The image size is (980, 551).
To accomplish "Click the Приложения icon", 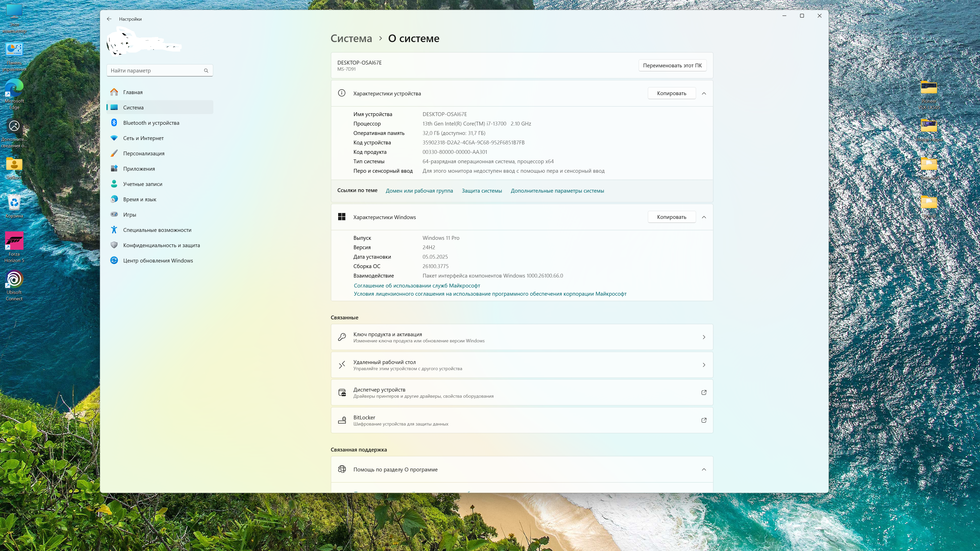I will (x=114, y=168).
